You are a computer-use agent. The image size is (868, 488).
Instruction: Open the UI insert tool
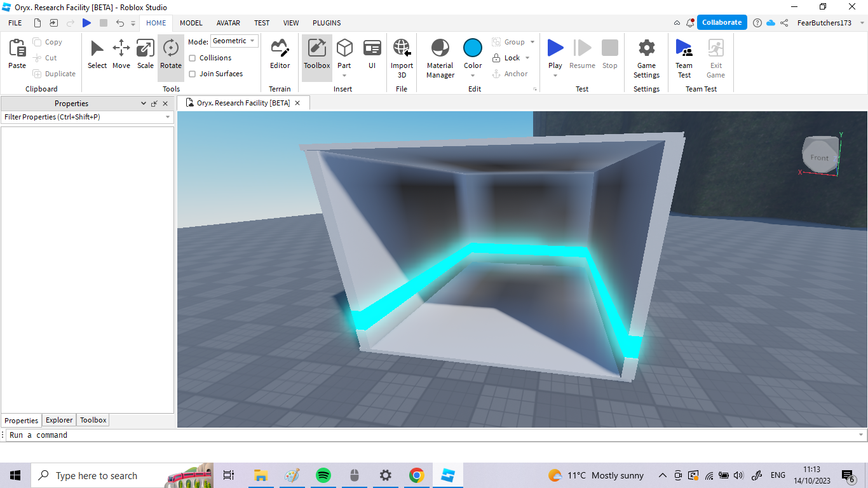tap(372, 55)
